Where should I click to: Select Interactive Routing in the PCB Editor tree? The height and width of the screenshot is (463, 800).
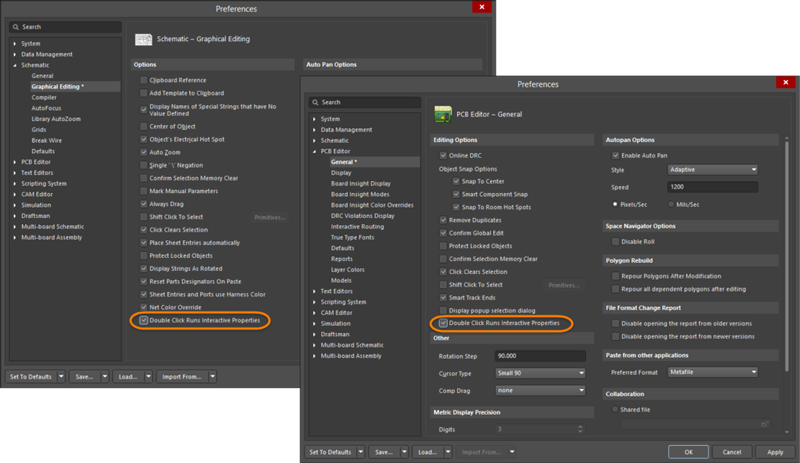pyautogui.click(x=359, y=226)
